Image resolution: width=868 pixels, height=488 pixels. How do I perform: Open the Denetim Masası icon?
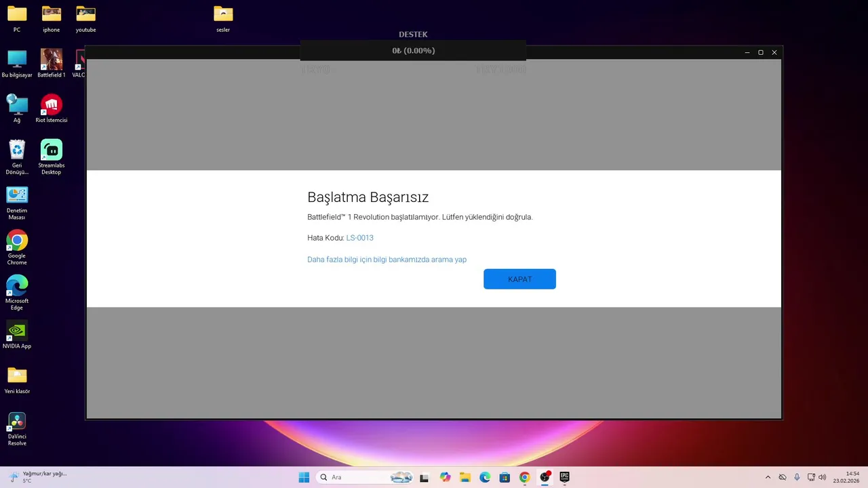coord(17,203)
